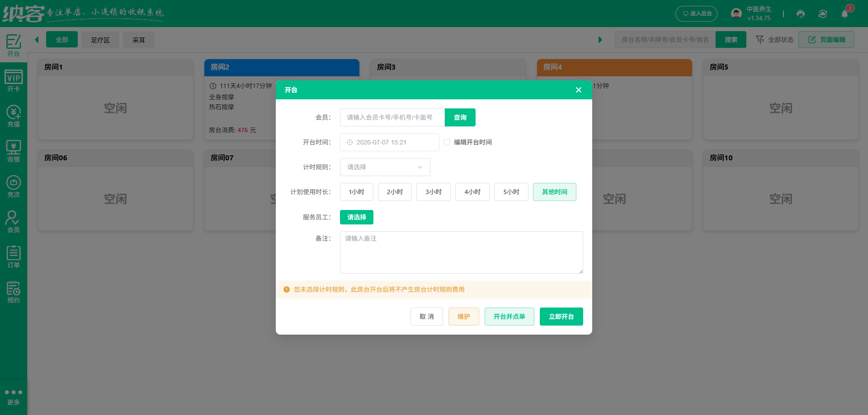Click the user avatar icon
868x415 pixels.
point(736,14)
